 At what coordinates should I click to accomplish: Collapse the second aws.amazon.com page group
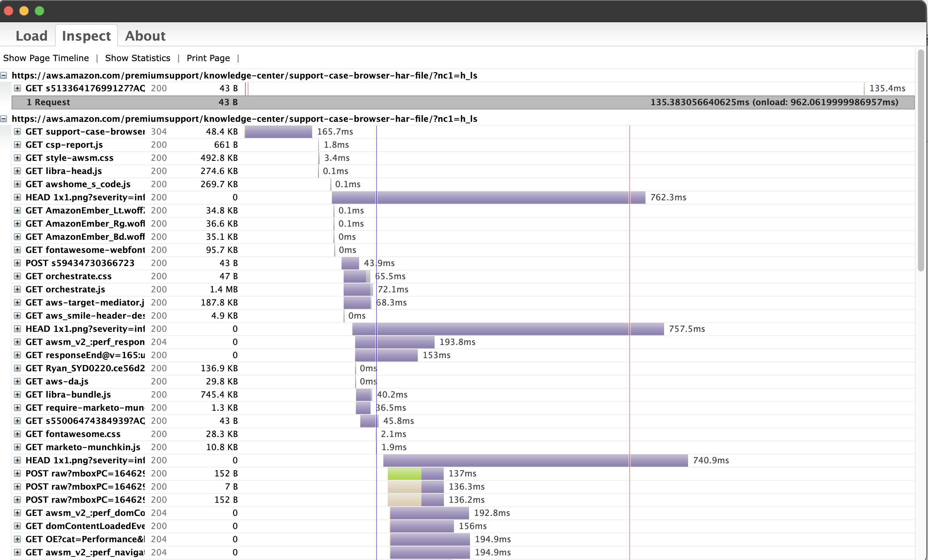pos(4,119)
